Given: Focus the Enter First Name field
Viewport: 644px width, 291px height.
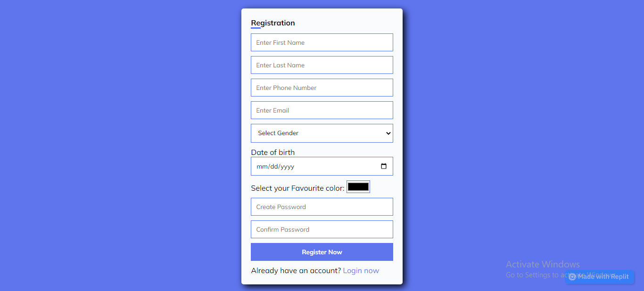Looking at the screenshot, I should [322, 42].
